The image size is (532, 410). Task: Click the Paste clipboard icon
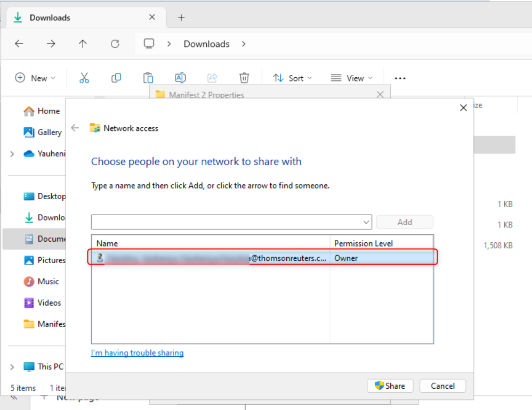point(148,78)
